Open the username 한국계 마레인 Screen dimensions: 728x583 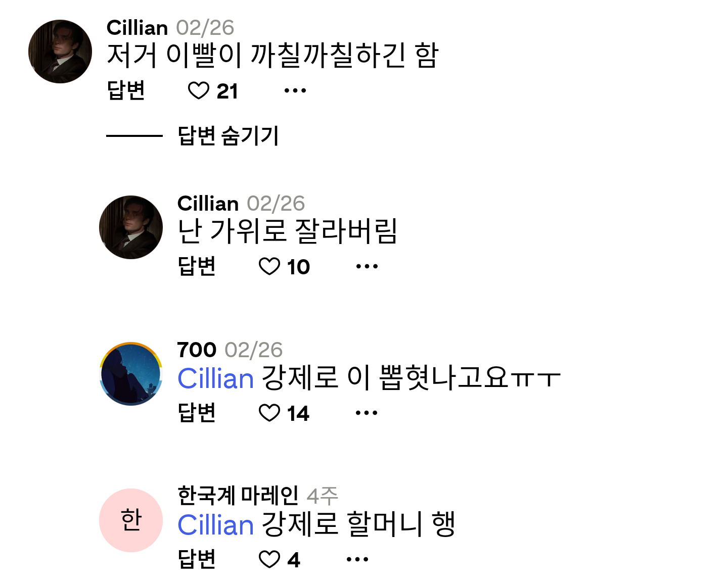(238, 496)
